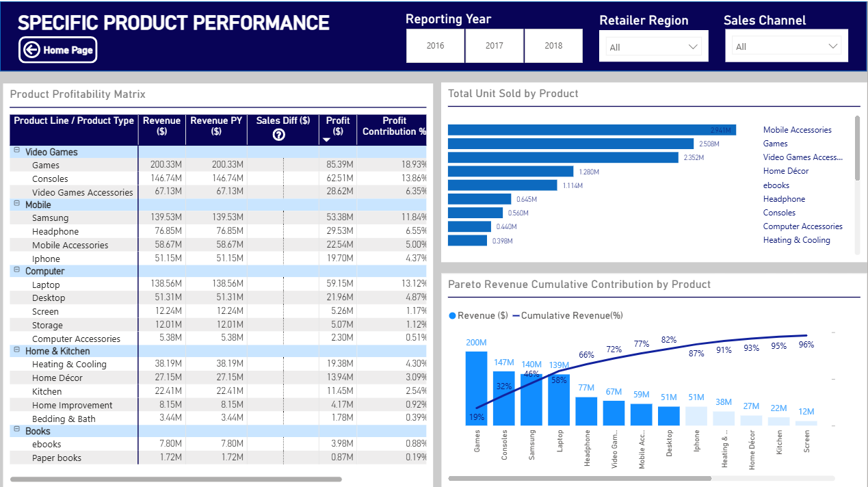Collapse the Video Games product line
The width and height of the screenshot is (868, 487).
click(16, 152)
